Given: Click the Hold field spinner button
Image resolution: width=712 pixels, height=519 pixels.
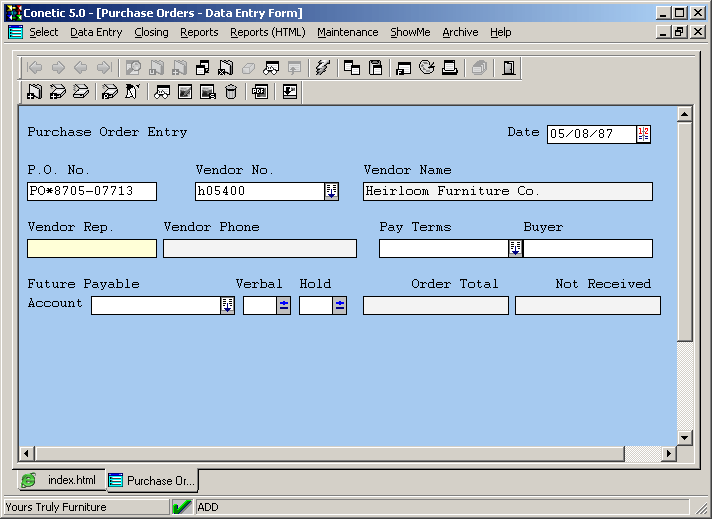Looking at the screenshot, I should pos(340,306).
